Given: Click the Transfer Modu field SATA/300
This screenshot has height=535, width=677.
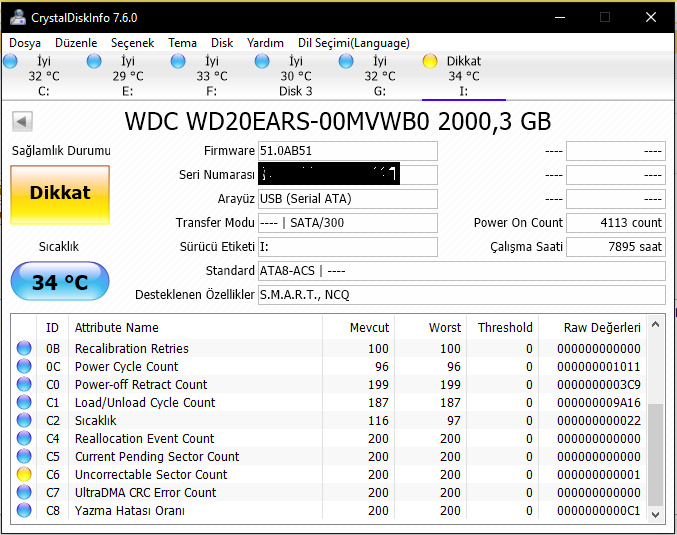Looking at the screenshot, I should pyautogui.click(x=348, y=223).
